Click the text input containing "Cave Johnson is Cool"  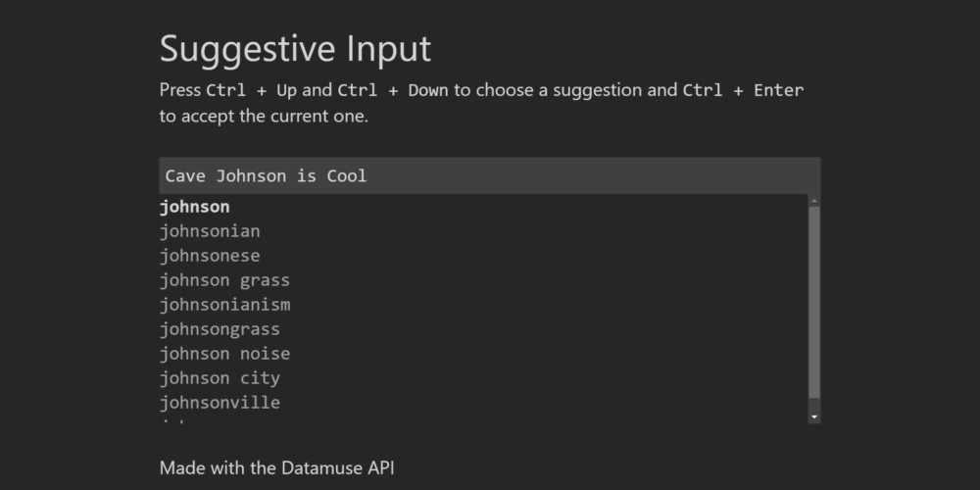[489, 175]
